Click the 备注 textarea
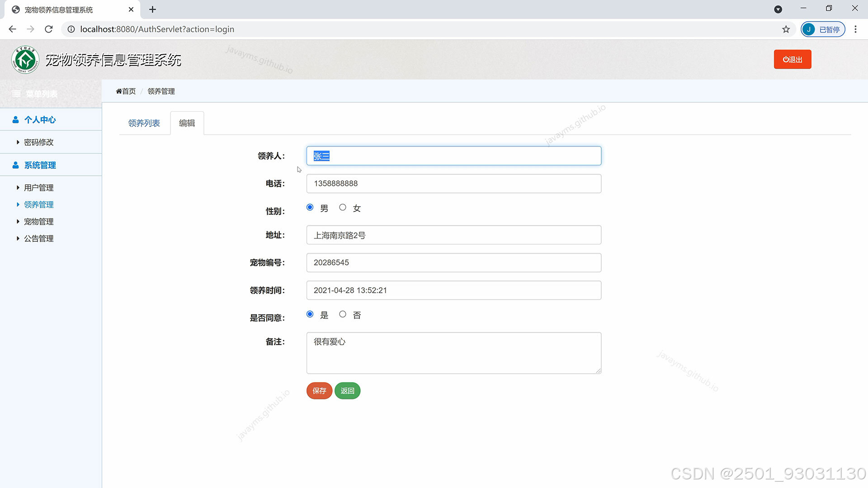 (x=453, y=353)
